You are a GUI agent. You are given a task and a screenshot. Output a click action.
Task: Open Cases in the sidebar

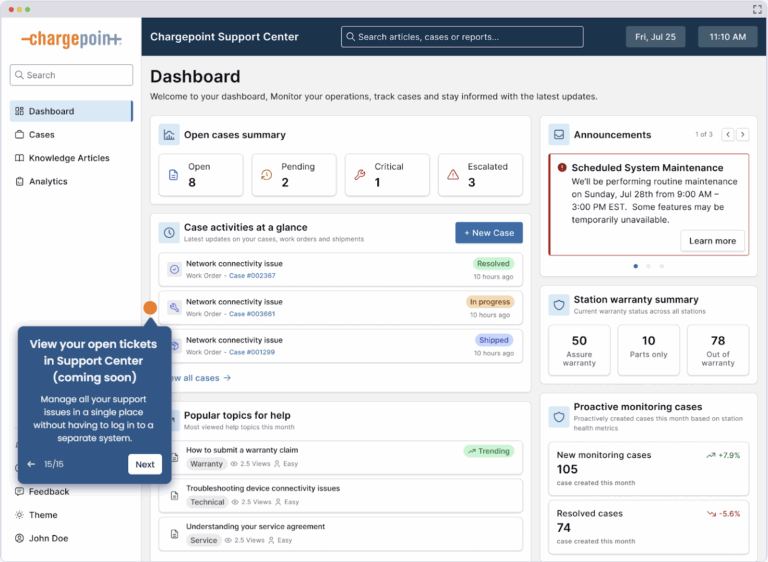pyautogui.click(x=41, y=135)
